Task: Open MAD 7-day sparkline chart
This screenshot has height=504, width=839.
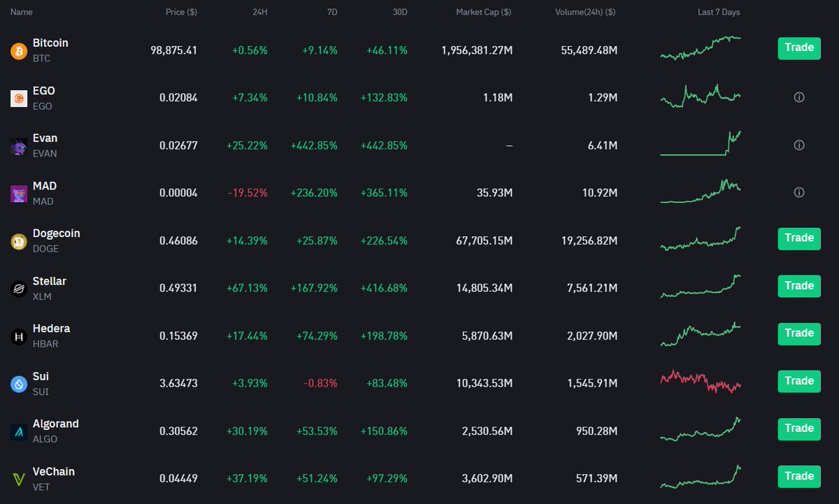Action: click(701, 192)
